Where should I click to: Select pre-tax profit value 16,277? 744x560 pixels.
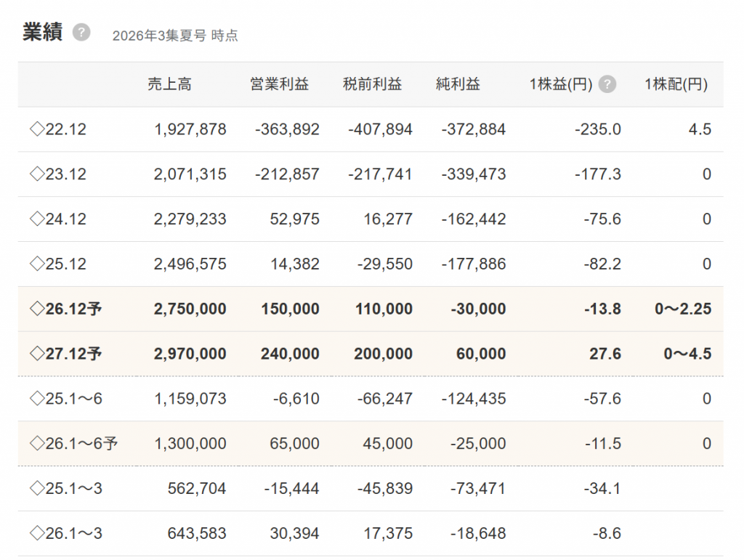point(388,219)
